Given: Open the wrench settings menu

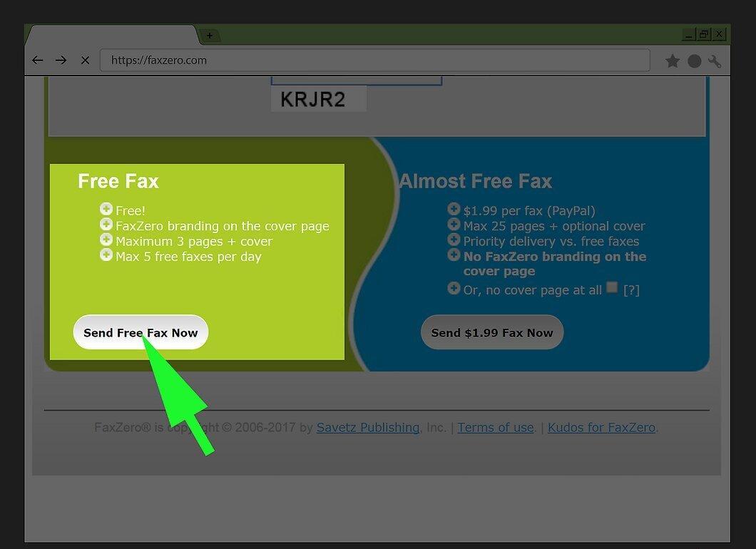Looking at the screenshot, I should click(715, 61).
